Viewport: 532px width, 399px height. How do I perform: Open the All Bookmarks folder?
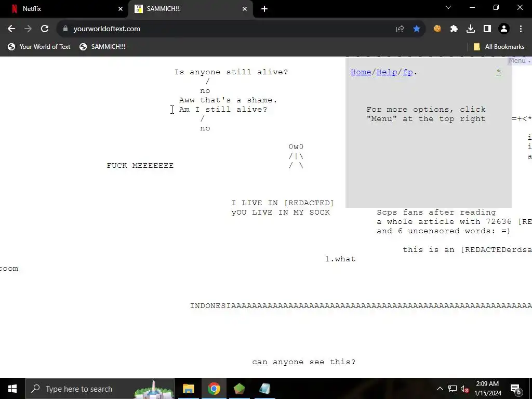(x=499, y=47)
